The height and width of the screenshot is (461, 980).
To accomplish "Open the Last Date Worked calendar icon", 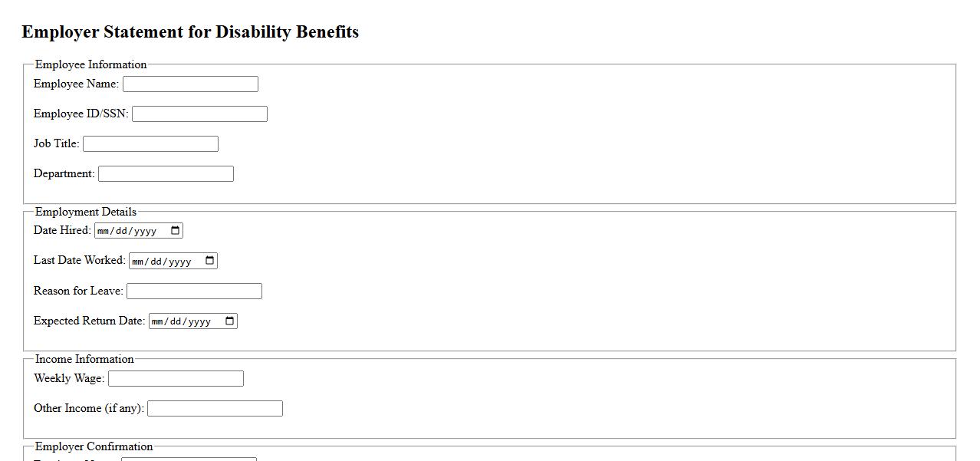I will (210, 261).
